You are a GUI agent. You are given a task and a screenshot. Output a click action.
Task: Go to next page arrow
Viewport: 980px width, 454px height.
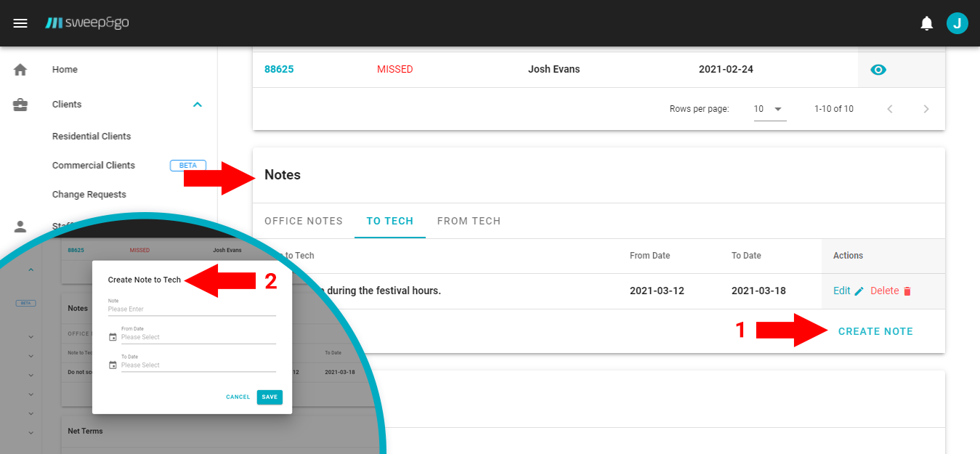pos(926,109)
